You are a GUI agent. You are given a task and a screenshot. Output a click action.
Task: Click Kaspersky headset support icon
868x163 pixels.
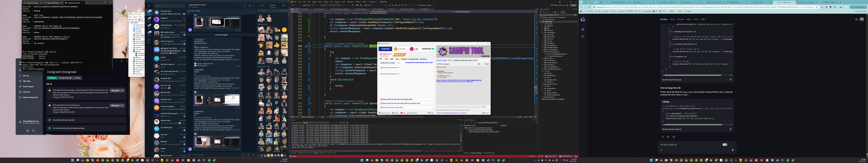click(x=33, y=131)
